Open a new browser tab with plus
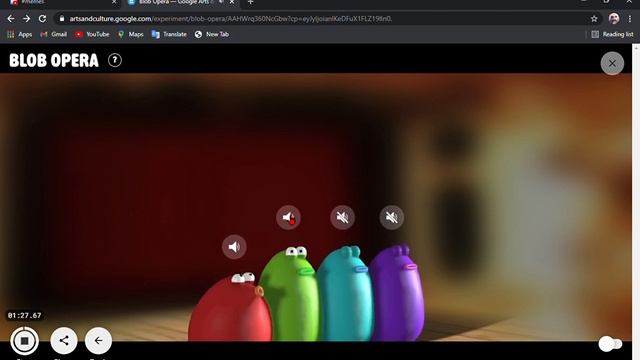Image resolution: width=640 pixels, height=360 pixels. (251, 2)
